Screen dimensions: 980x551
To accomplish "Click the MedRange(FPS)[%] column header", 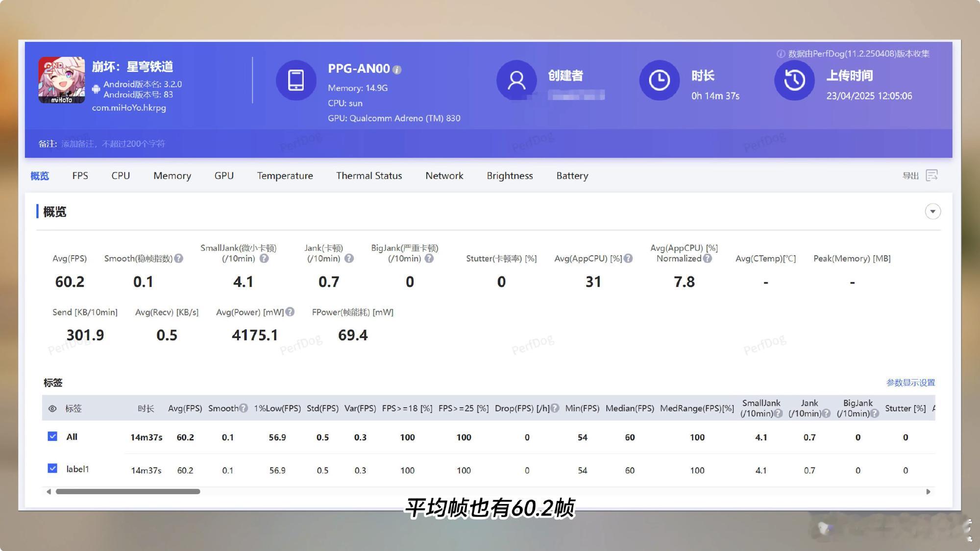I will coord(697,408).
